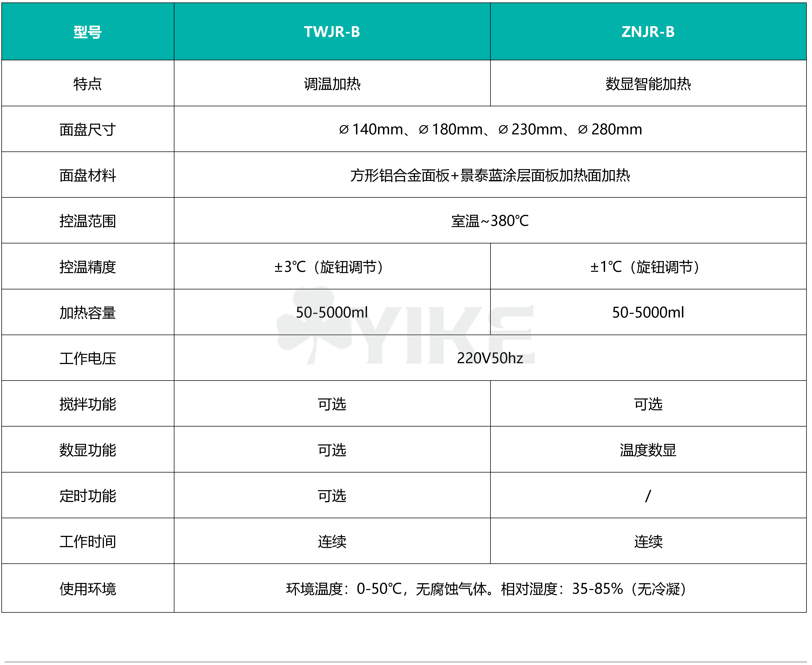Select the 温度数显 cell
Viewport: 812px width, 665px height.
pyautogui.click(x=648, y=450)
